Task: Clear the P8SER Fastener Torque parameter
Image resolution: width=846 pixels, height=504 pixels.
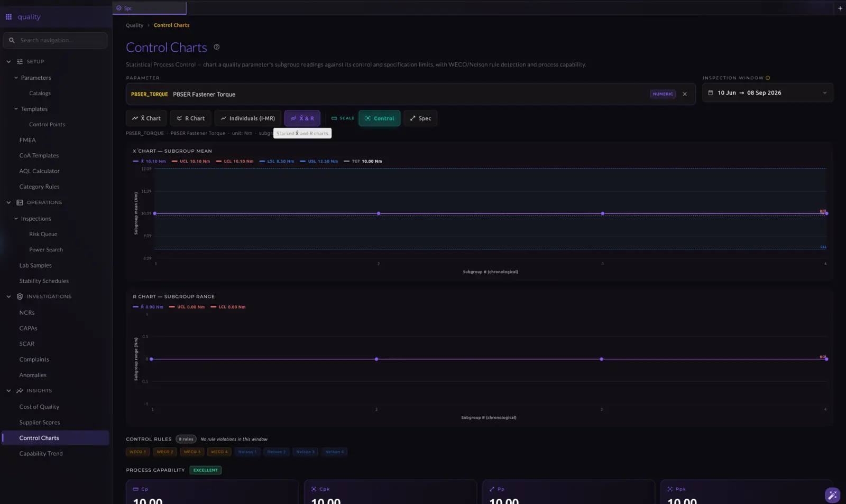Action: 685,94
